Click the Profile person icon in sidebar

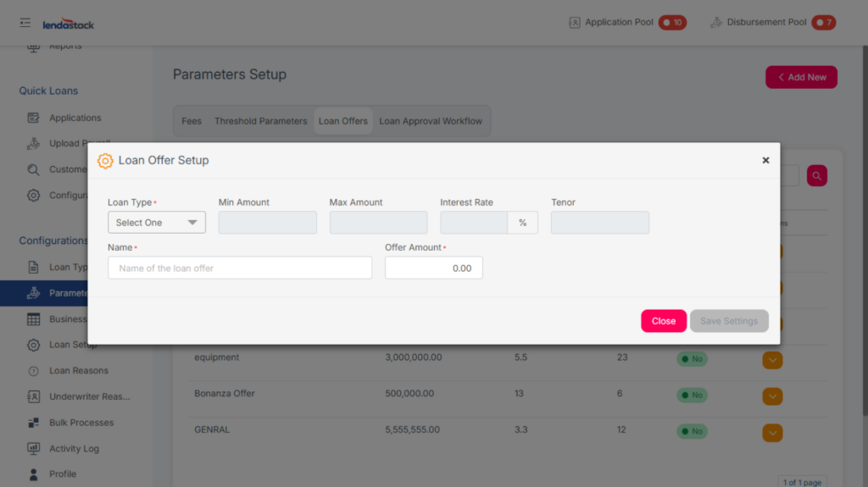pos(34,474)
